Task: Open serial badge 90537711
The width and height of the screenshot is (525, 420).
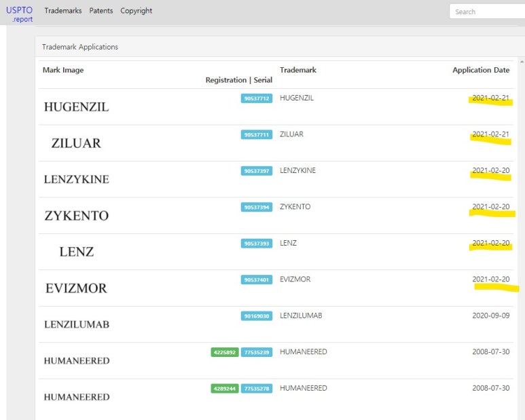Action: 257,135
